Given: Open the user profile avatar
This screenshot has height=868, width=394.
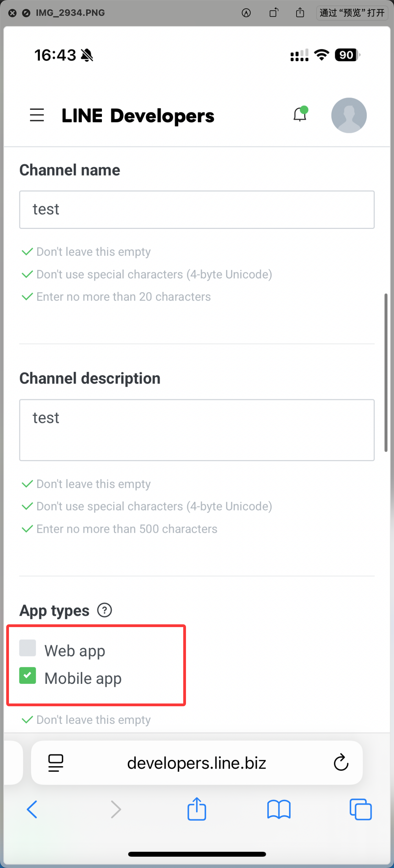Looking at the screenshot, I should 349,115.
